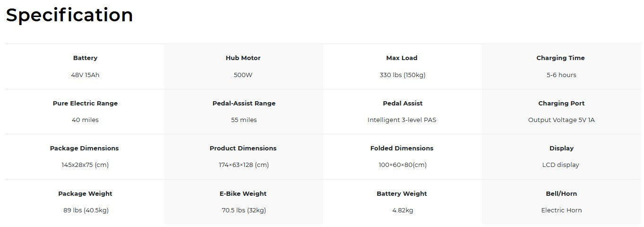Click the 48V 15Ah battery value
This screenshot has height=227, width=644.
point(85,75)
